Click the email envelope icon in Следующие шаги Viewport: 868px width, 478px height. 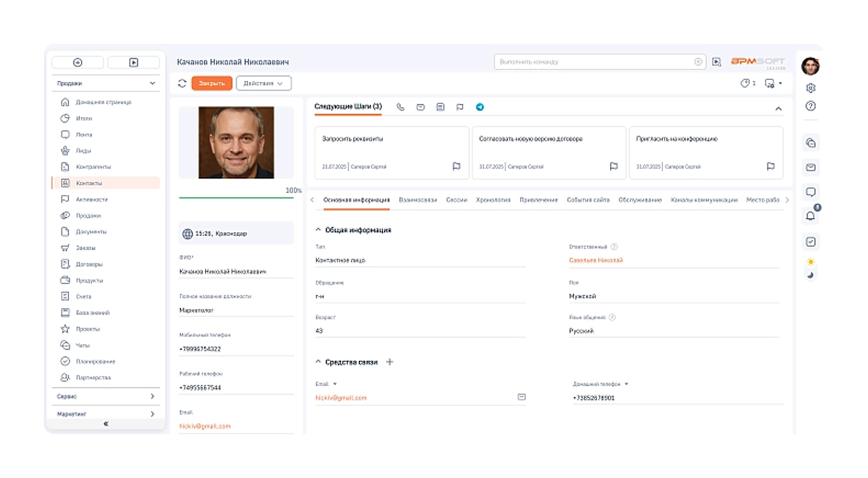[420, 107]
